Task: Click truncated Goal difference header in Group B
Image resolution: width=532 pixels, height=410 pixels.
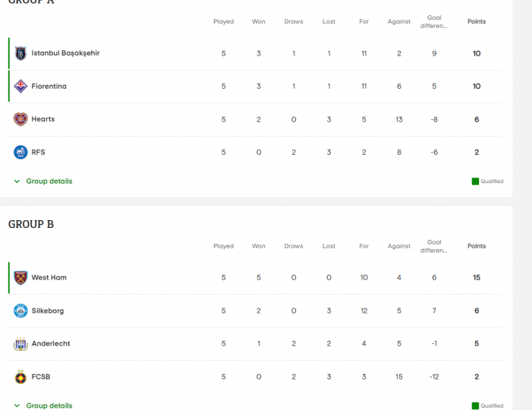Action: (x=434, y=246)
